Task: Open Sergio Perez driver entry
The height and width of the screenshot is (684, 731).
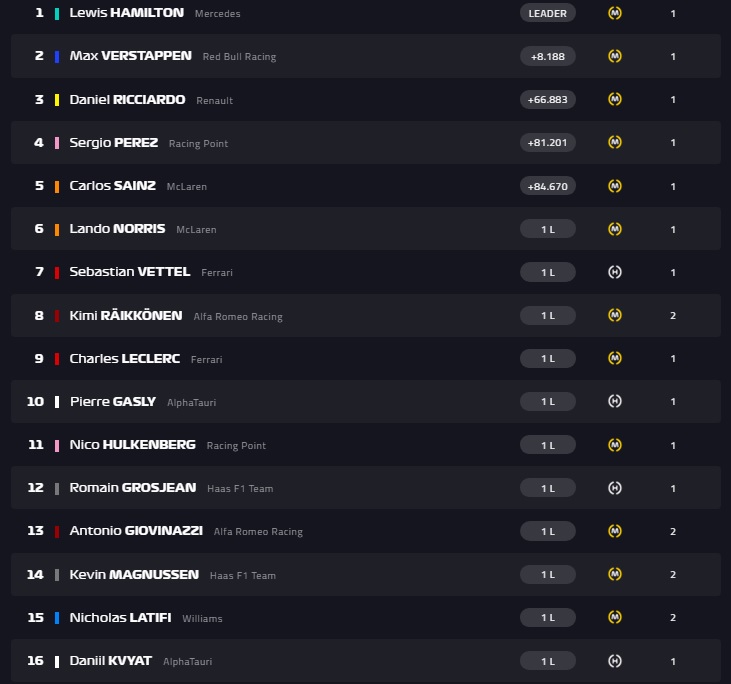Action: coord(113,143)
